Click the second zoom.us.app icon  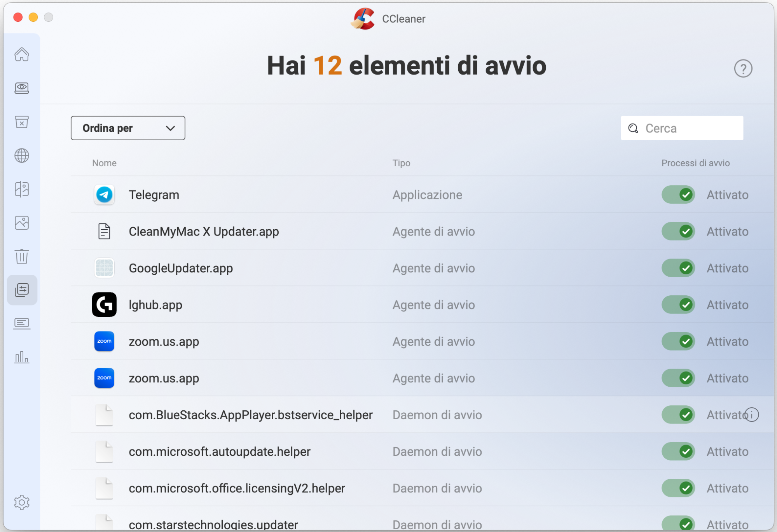click(104, 378)
